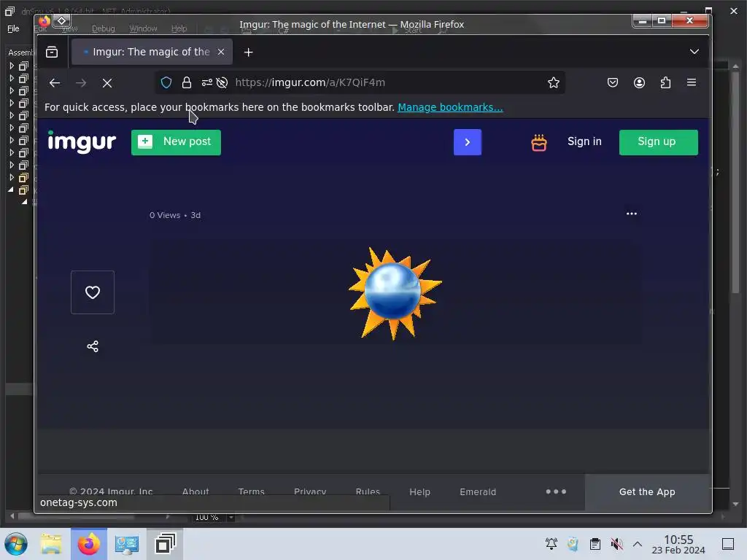
Task: Open Emerald link in Imgur footer
Action: click(x=478, y=492)
